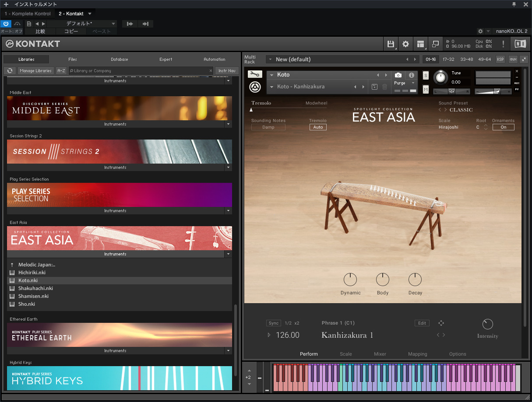Click the first arrow-to-bar transport icon

[x=130, y=24]
